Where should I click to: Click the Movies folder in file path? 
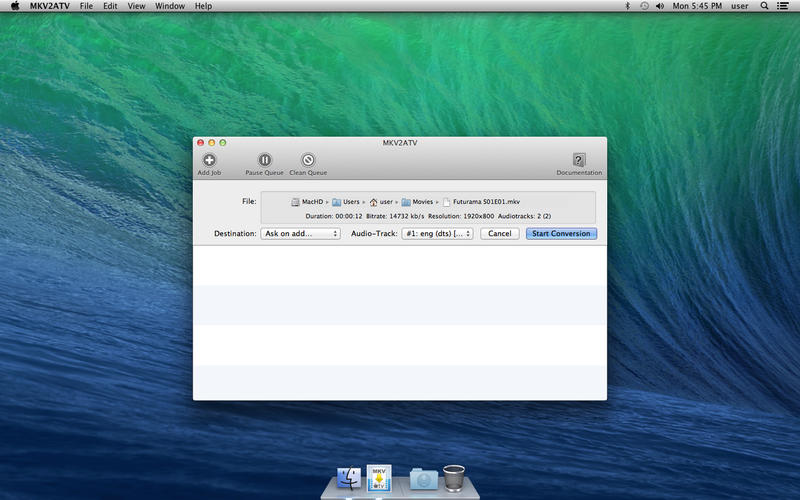coord(417,202)
